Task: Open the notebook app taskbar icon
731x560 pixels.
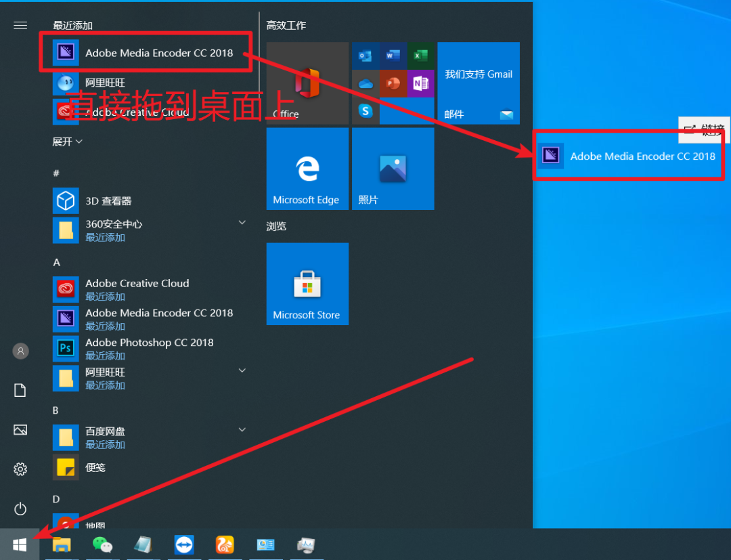Action: (x=143, y=544)
